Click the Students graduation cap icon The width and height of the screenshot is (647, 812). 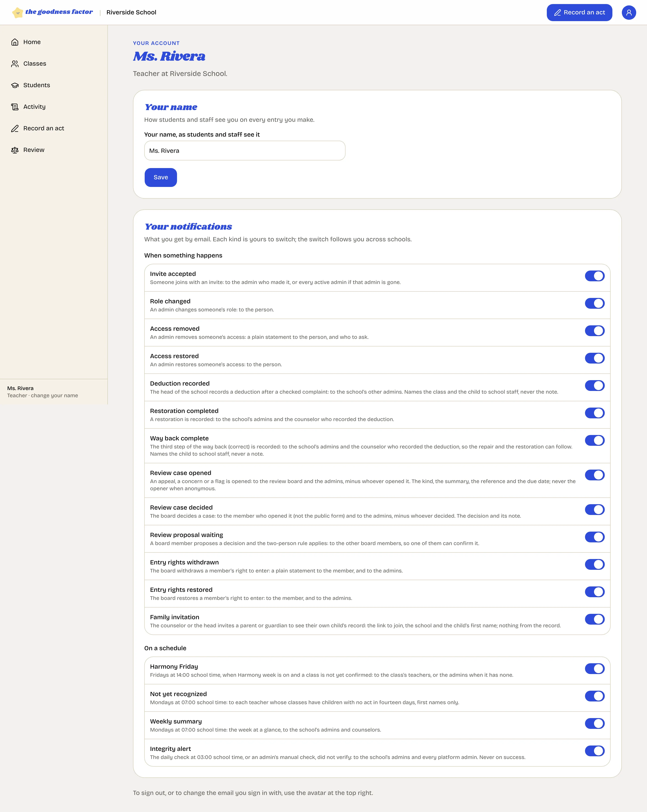(15, 85)
